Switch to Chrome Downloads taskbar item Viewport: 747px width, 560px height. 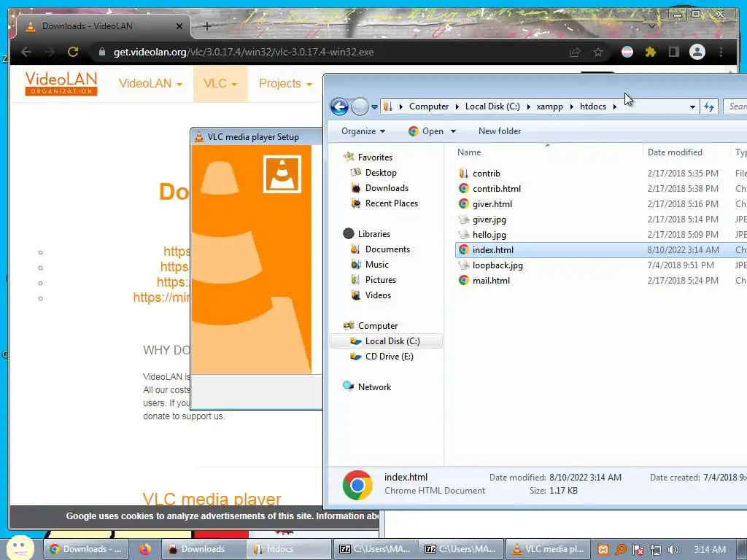[x=86, y=549]
